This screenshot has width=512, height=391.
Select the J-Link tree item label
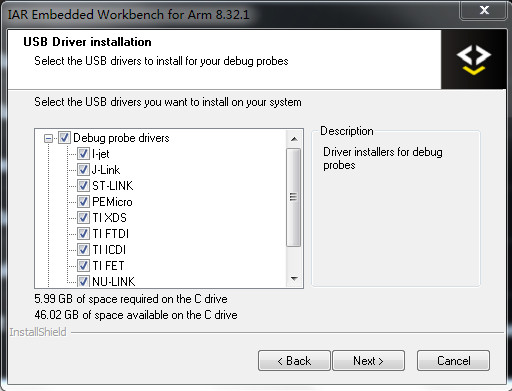(106, 170)
